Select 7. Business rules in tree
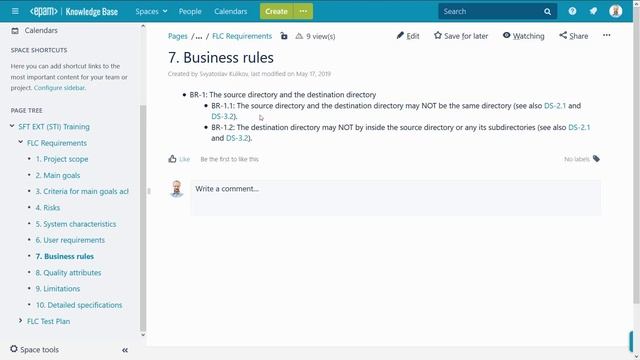640x360 pixels. click(64, 256)
